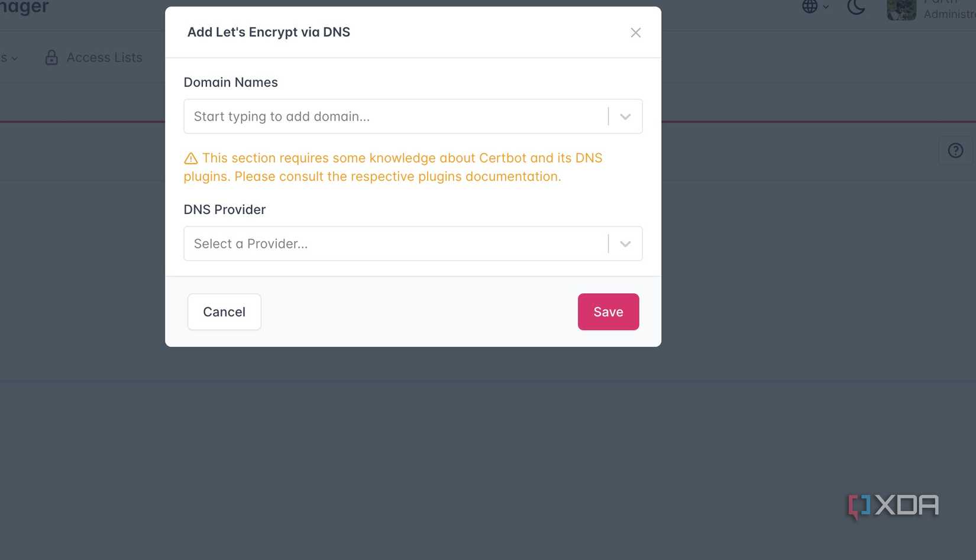Viewport: 976px width, 560px height.
Task: Click the user avatar for Administrator
Action: [901, 10]
